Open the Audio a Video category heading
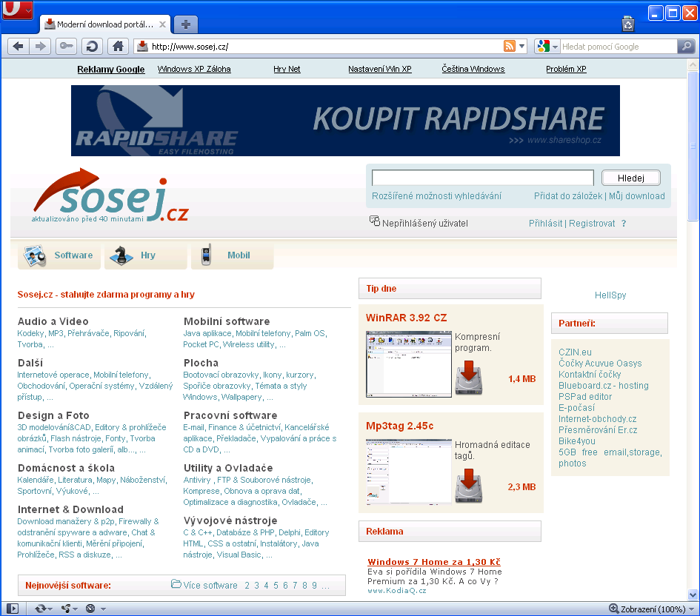Viewport: 700px width, 616px height. pos(53,321)
